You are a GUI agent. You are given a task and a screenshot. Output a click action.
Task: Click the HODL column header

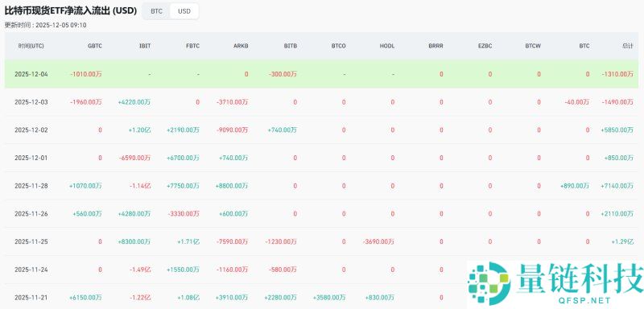click(x=387, y=46)
